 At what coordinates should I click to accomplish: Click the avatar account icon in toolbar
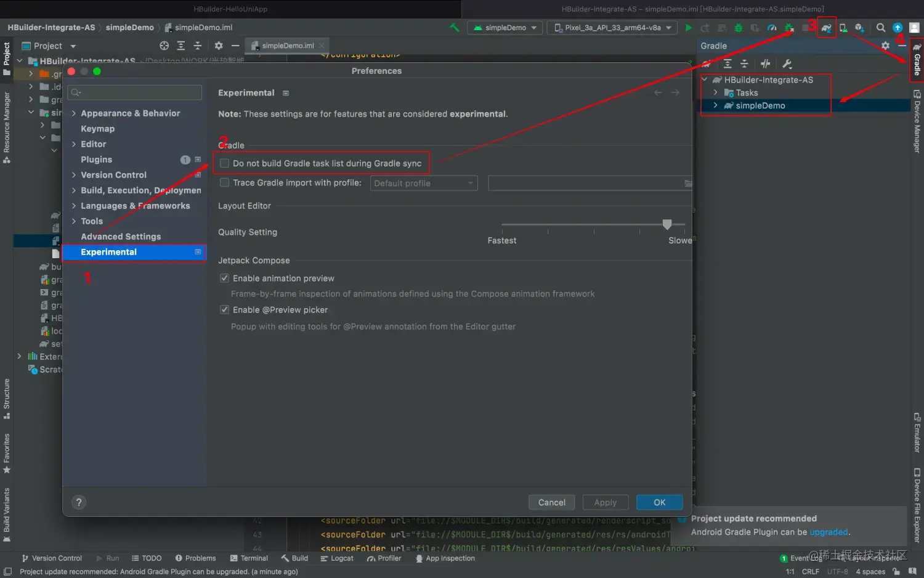[914, 28]
